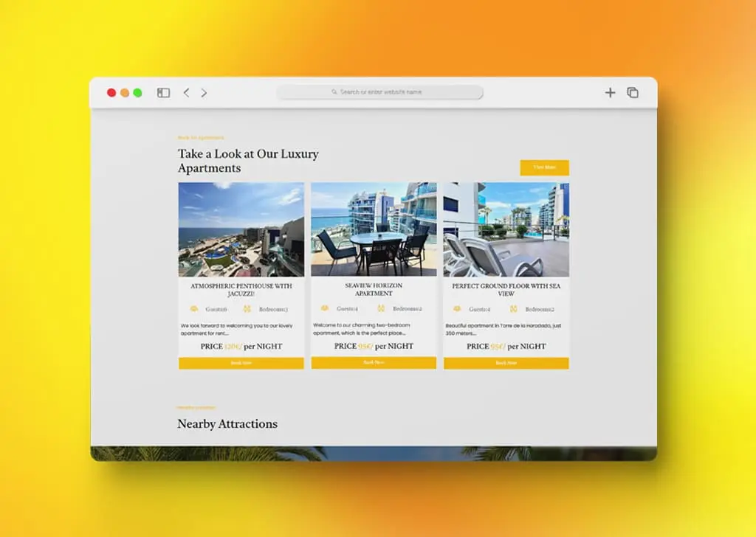Click the guests icon on Atmospheric Penthouse card
The width and height of the screenshot is (756, 537).
[194, 309]
